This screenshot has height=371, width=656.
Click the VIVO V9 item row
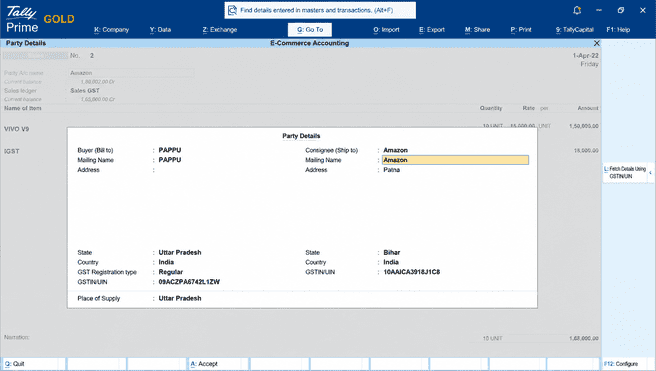click(17, 129)
